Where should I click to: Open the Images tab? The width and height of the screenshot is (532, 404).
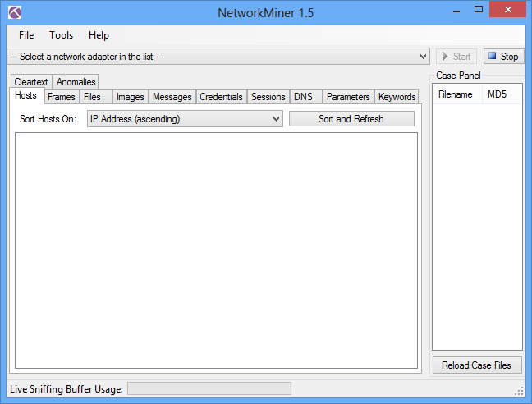click(130, 97)
